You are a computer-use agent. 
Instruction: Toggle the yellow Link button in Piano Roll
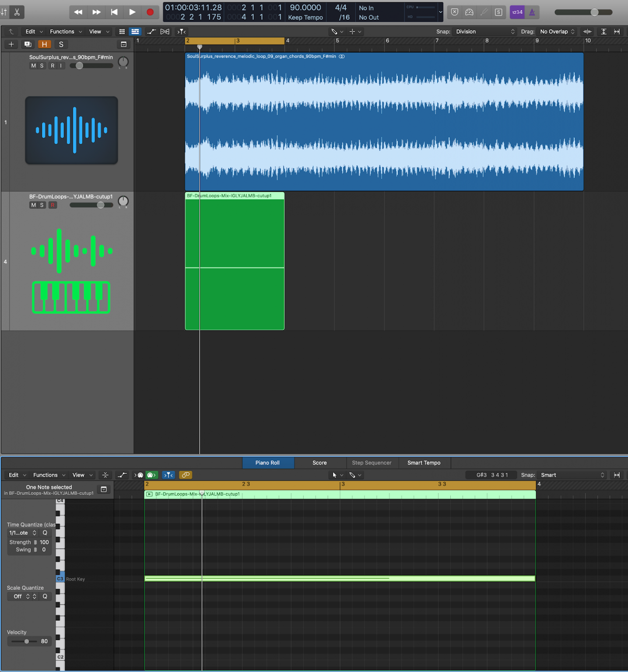click(x=186, y=475)
